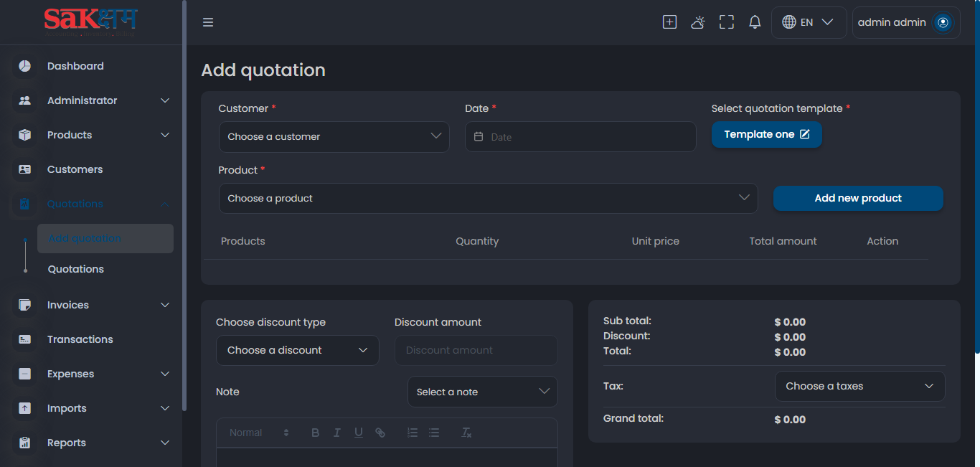Click the bold formatting icon
980x467 pixels.
tap(315, 433)
